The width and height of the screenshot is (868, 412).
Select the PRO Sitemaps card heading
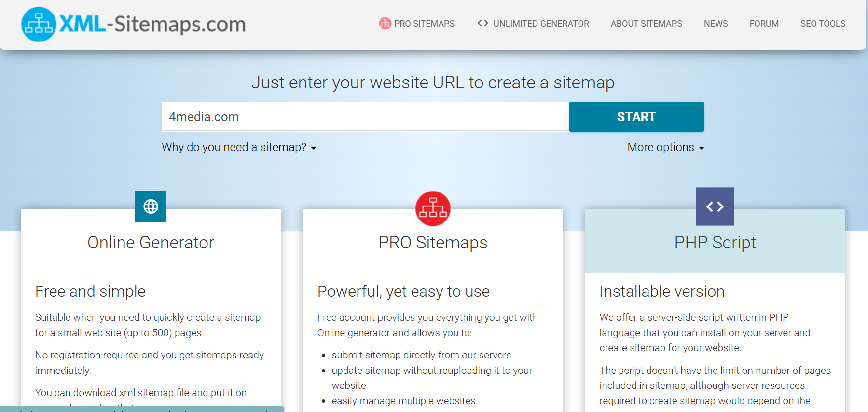433,243
